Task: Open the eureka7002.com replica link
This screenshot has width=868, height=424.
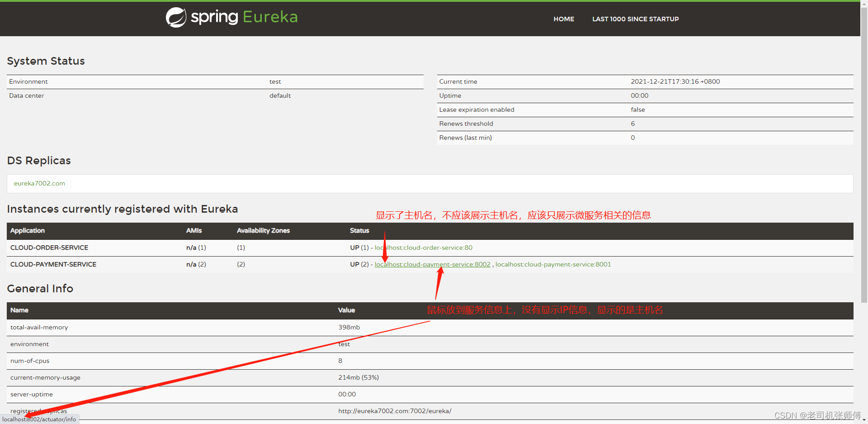Action: tap(39, 183)
